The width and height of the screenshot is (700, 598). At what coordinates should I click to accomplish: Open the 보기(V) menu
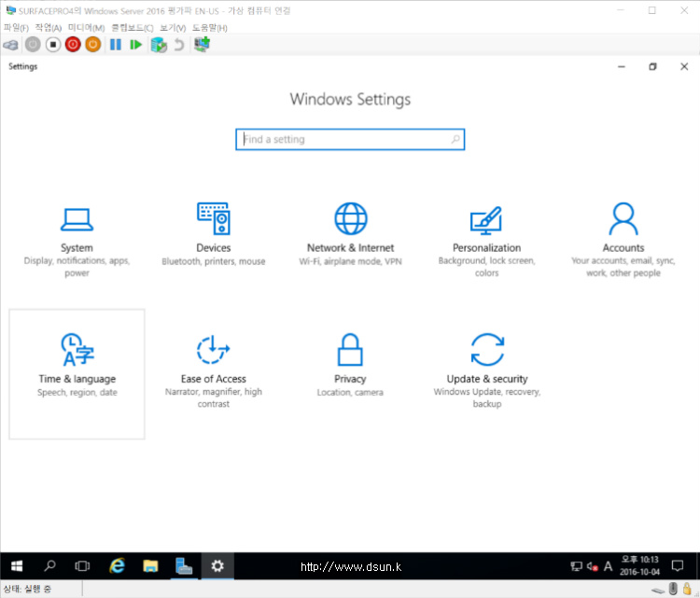coord(173,28)
